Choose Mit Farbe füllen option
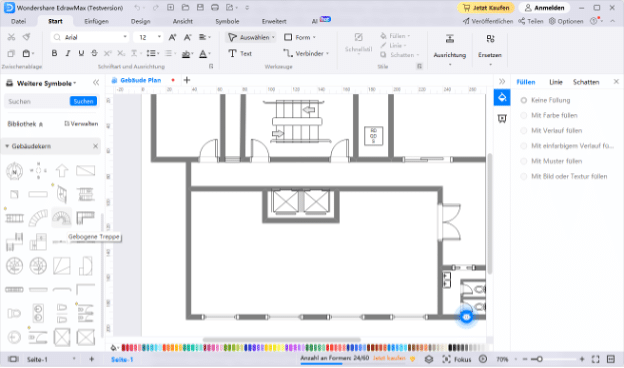The height and width of the screenshot is (368, 624). (x=549, y=115)
